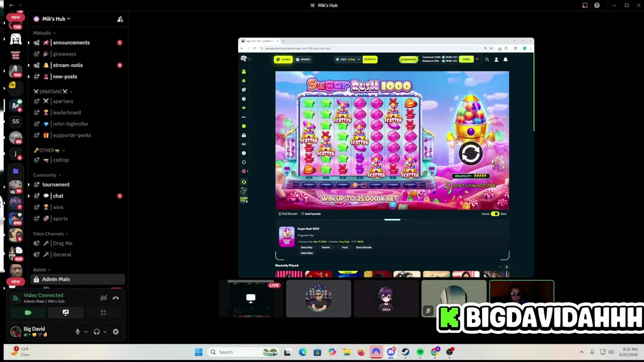
Task: Open File Explorer from the taskbar
Action: point(347,352)
